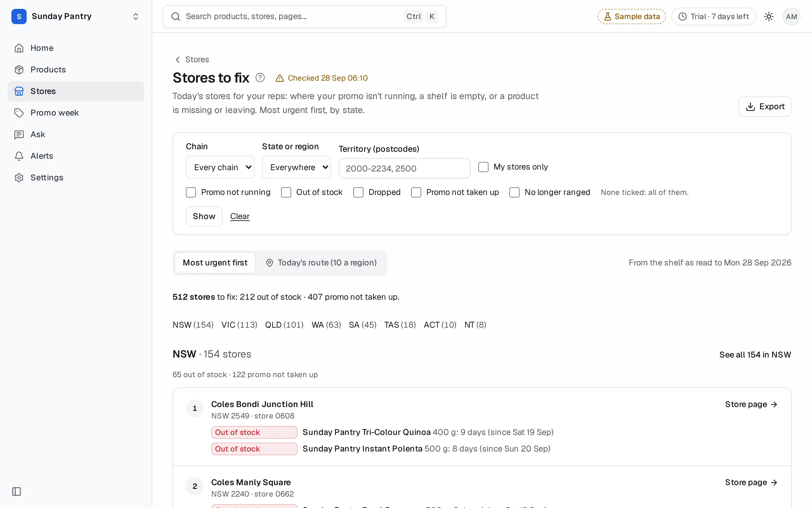
Task: Open the AM user avatar
Action: [791, 17]
